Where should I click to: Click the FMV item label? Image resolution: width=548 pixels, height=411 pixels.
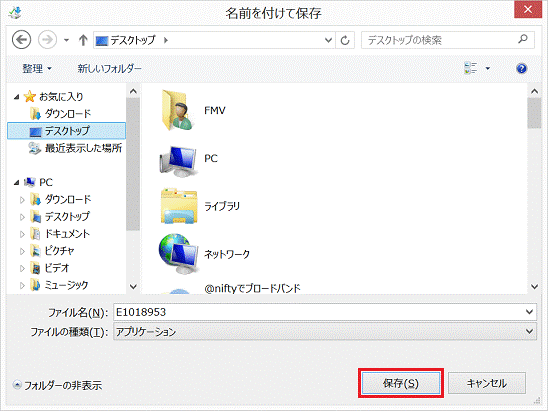pyautogui.click(x=215, y=111)
